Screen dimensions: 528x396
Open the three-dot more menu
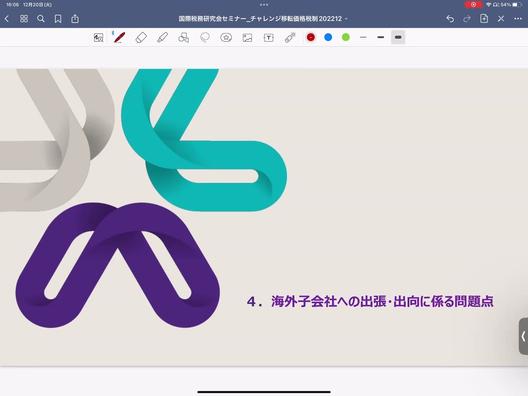click(518, 19)
